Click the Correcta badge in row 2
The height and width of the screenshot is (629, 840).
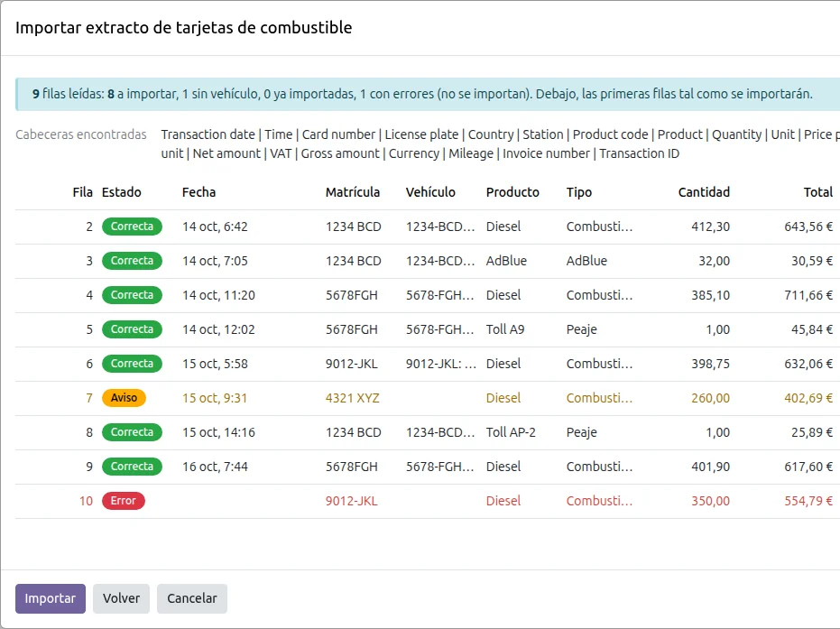(x=132, y=227)
